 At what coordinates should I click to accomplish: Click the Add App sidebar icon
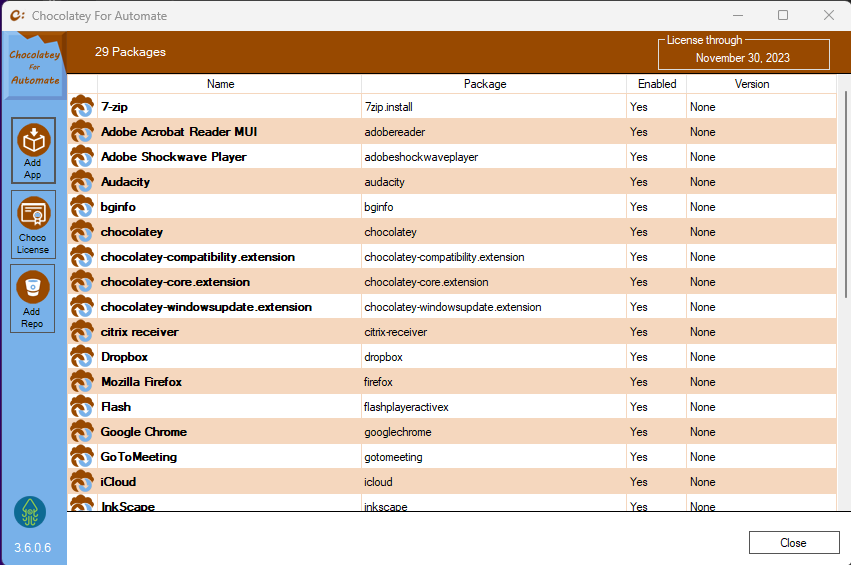tap(33, 150)
